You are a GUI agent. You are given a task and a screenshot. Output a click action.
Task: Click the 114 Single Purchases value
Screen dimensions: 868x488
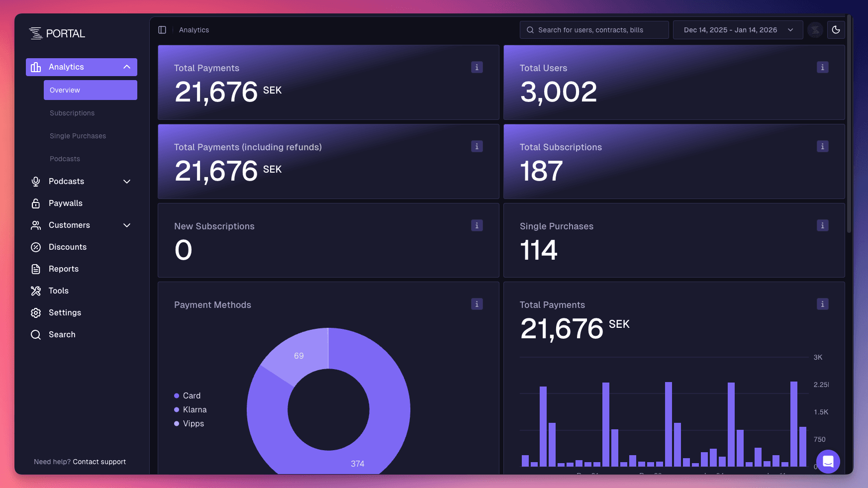click(539, 250)
